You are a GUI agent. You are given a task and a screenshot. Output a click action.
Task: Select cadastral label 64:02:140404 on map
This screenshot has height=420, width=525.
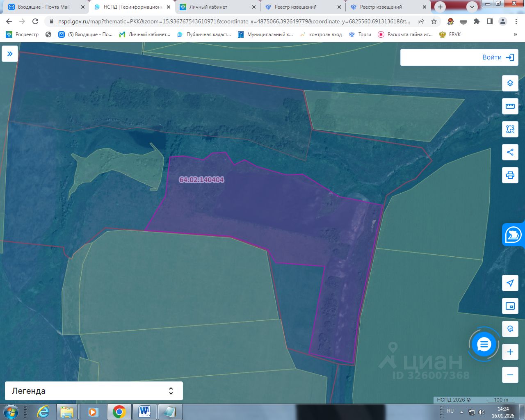tap(201, 180)
